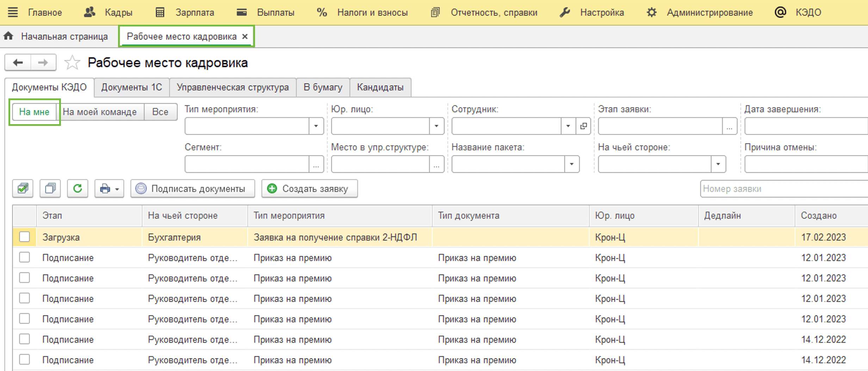Click the home icon of Начальная страница
The image size is (868, 371).
(8, 36)
